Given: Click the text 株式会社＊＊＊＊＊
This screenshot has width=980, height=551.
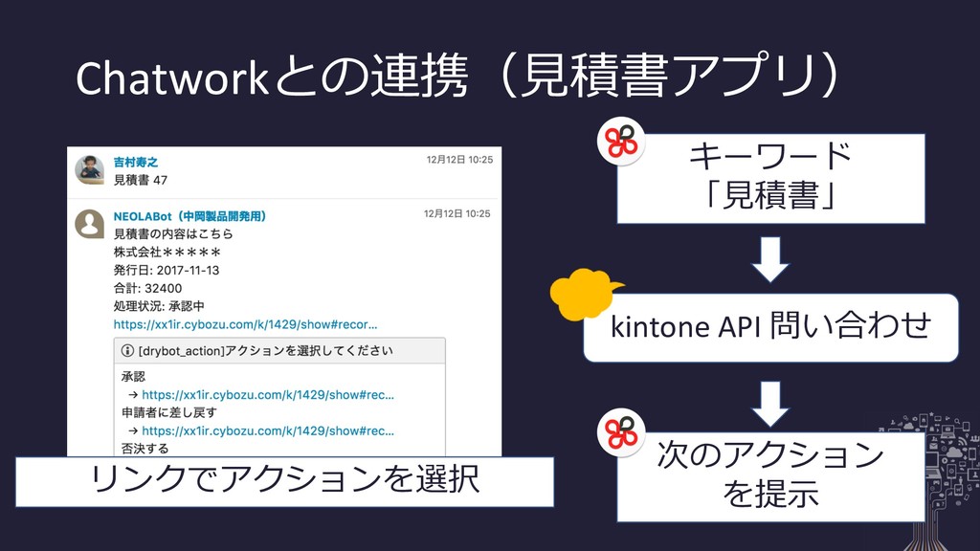Looking at the screenshot, I should tap(167, 253).
